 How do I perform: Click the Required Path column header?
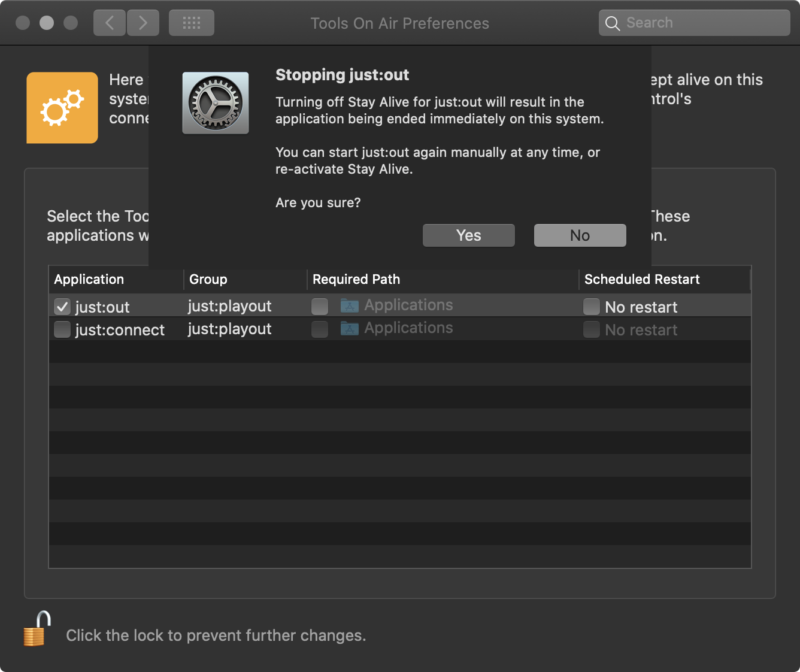pyautogui.click(x=443, y=280)
